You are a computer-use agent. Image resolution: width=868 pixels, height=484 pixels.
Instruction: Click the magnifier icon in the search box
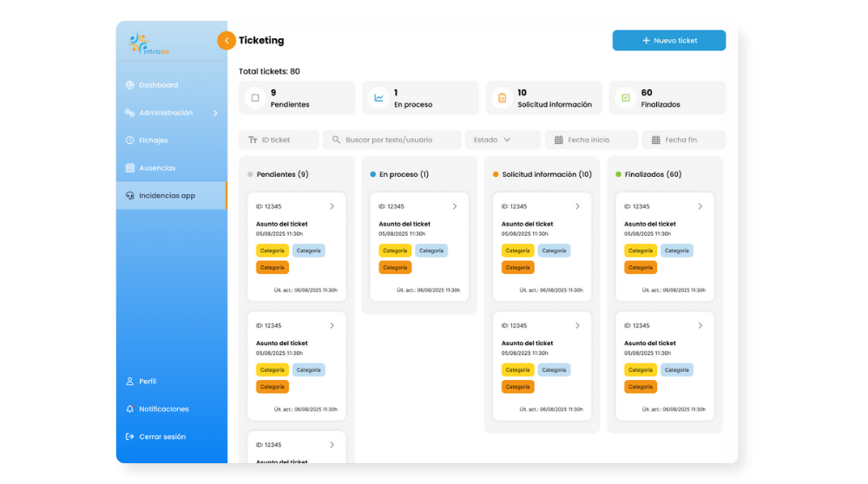click(336, 140)
